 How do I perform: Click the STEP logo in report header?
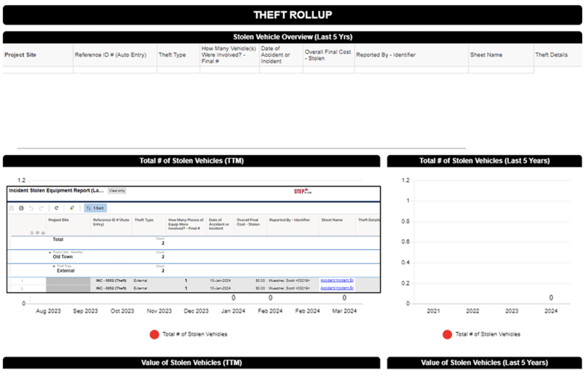pyautogui.click(x=301, y=190)
